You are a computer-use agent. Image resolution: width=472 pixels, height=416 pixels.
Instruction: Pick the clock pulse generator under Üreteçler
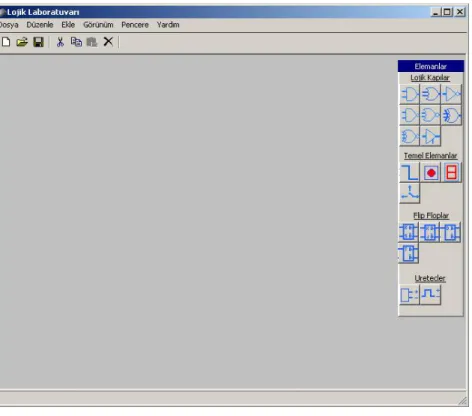[430, 294]
